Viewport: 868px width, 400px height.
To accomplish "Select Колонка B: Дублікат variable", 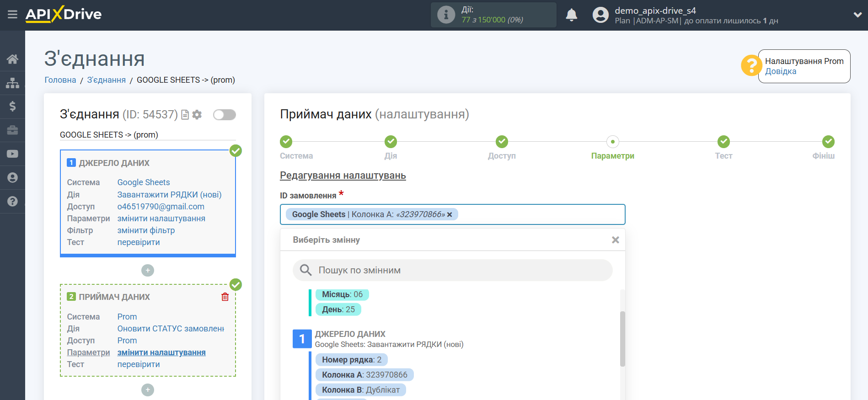I will pyautogui.click(x=361, y=390).
